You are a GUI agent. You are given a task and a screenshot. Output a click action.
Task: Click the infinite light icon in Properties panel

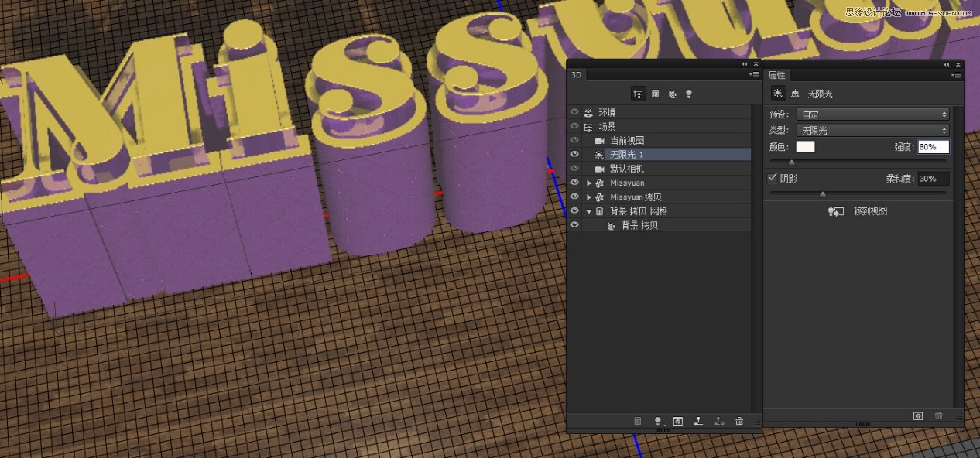(777, 94)
